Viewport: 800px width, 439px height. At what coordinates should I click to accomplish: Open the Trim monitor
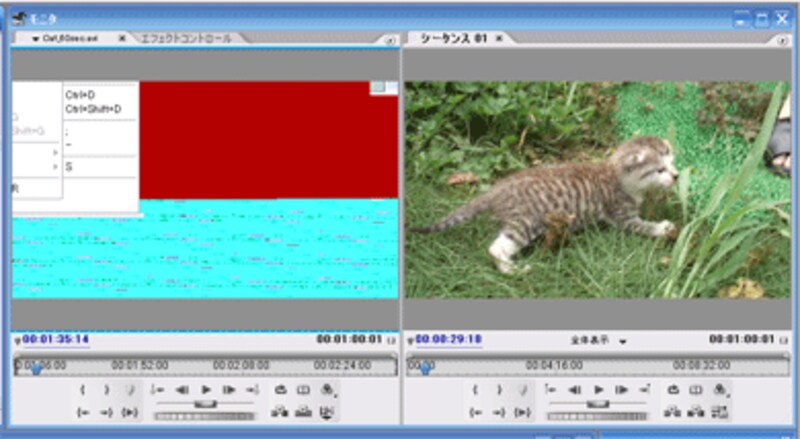click(719, 411)
